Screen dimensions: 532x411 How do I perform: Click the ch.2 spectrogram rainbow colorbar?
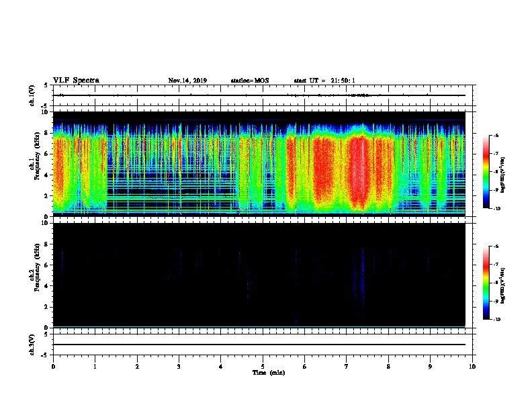pyautogui.click(x=486, y=283)
